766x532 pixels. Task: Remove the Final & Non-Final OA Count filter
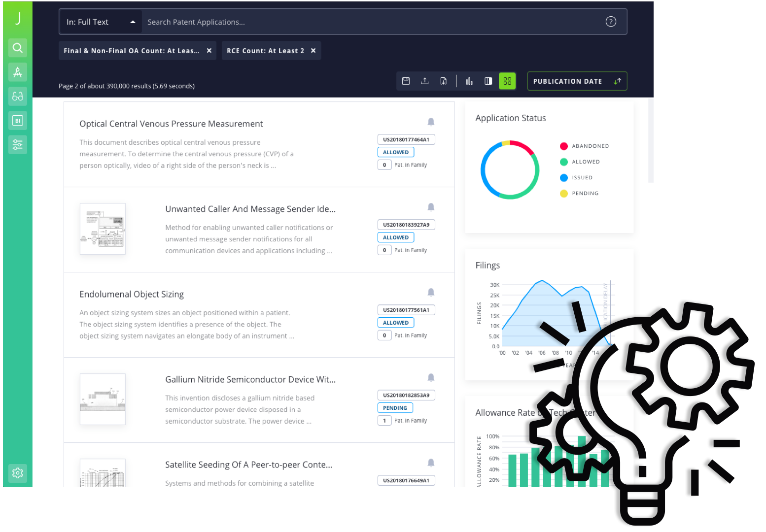tap(209, 51)
